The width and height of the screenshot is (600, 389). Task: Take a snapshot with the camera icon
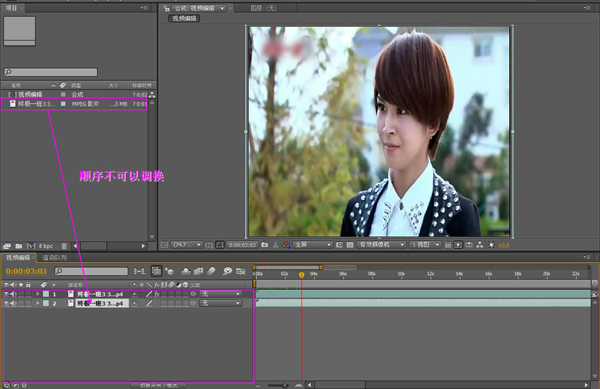click(264, 245)
